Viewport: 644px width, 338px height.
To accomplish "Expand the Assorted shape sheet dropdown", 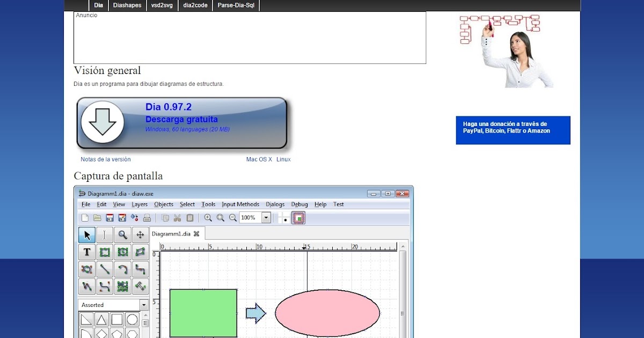I will click(x=144, y=305).
